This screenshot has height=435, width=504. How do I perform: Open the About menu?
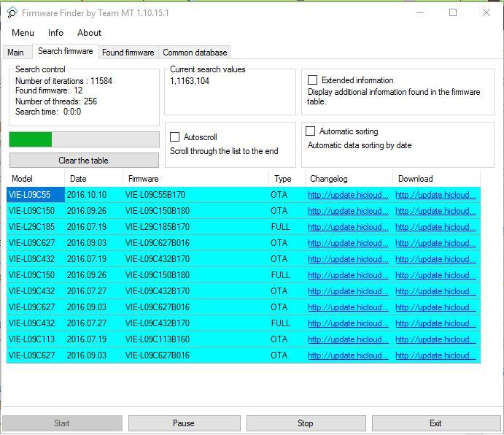coord(89,33)
